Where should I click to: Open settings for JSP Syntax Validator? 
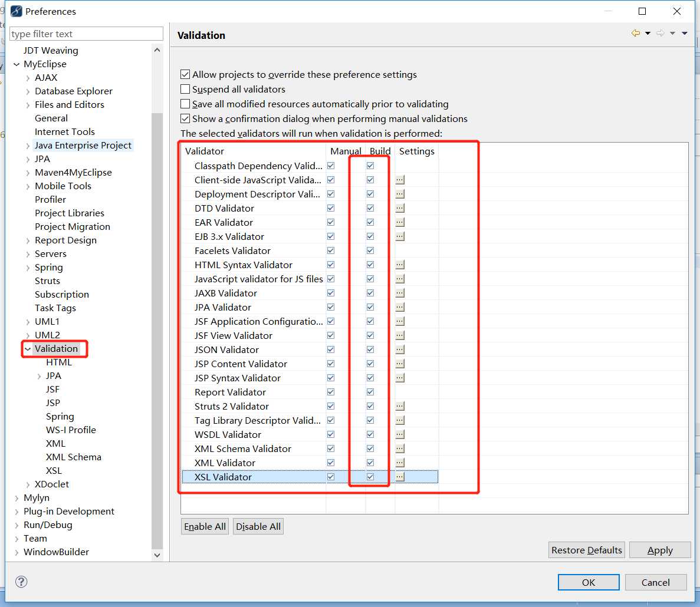pyautogui.click(x=400, y=378)
